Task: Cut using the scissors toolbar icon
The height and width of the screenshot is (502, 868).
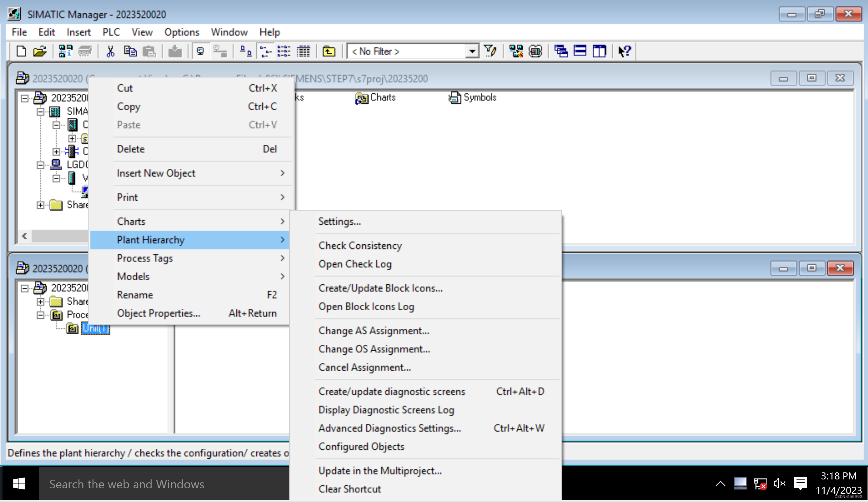Action: tap(110, 51)
